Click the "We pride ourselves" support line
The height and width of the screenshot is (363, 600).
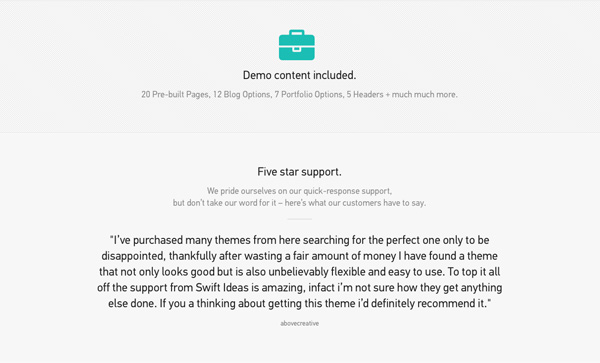(x=299, y=191)
